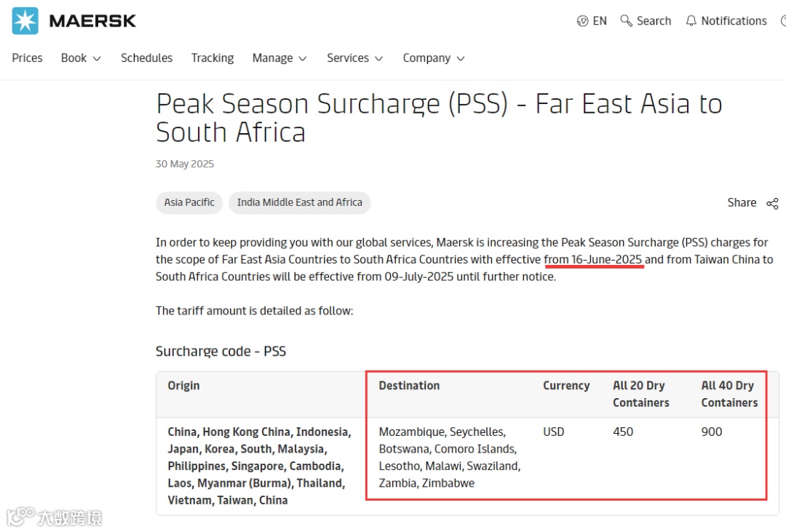Open Notifications text link
The image size is (786, 532).
734,21
